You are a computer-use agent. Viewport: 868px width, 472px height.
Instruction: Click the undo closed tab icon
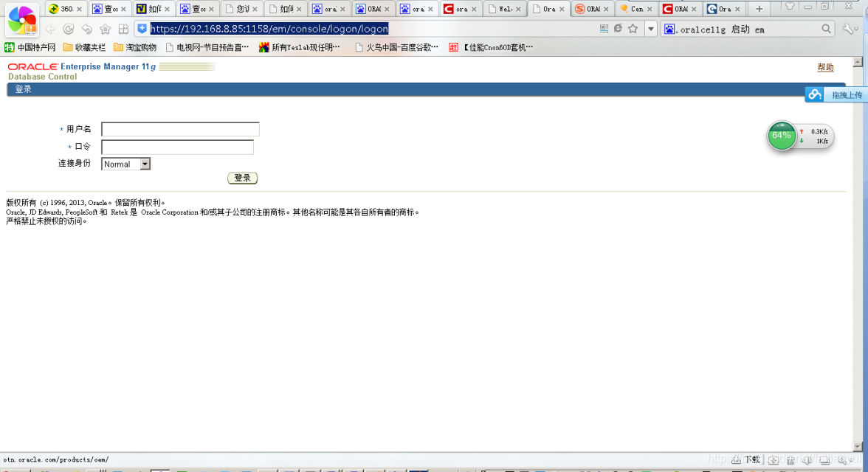pyautogui.click(x=87, y=29)
